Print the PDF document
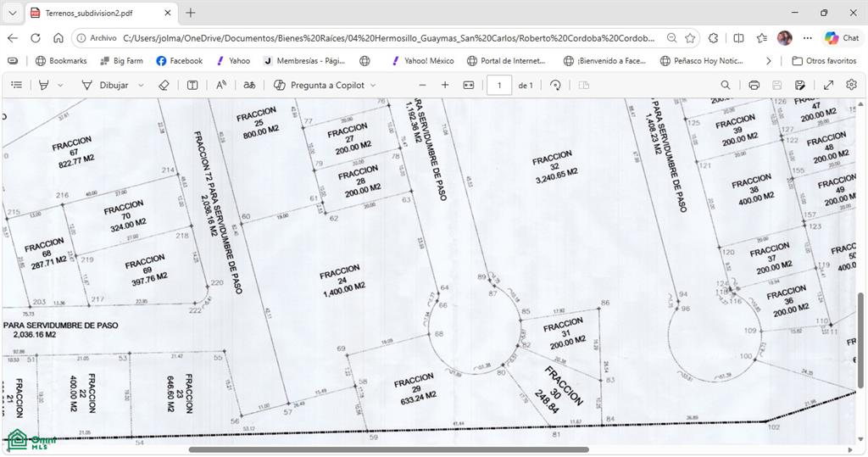Screen dimensions: 868x457 click(754, 86)
